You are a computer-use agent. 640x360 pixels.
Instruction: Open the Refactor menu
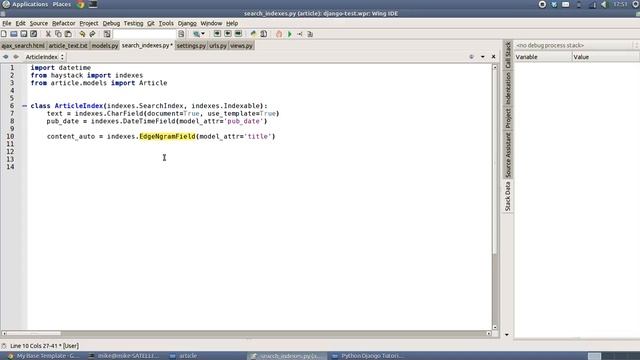coord(64,23)
